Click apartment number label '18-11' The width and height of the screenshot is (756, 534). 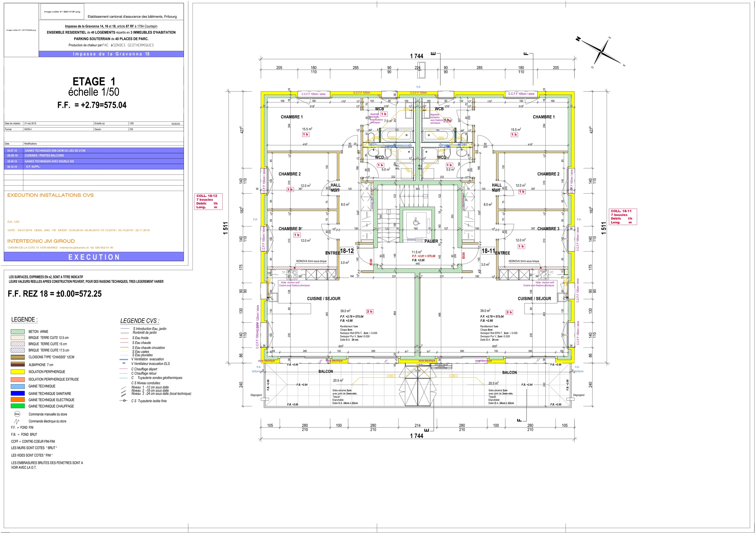click(x=488, y=251)
